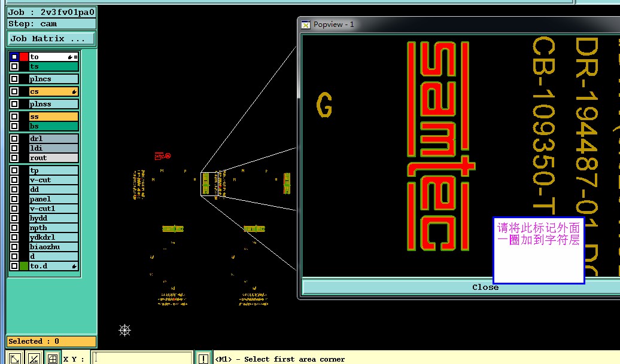Open the Job Matrix button
Image resolution: width=620 pixels, height=364 pixels.
point(51,39)
